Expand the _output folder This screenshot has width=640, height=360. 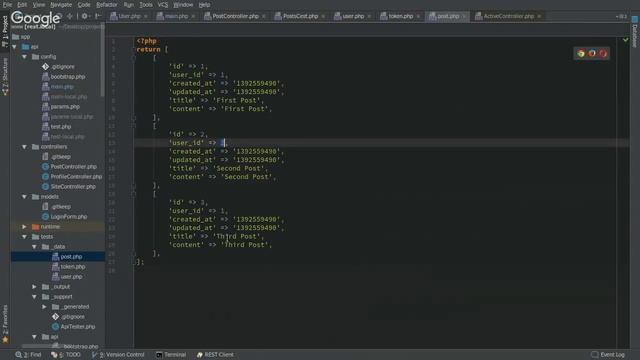34,287
